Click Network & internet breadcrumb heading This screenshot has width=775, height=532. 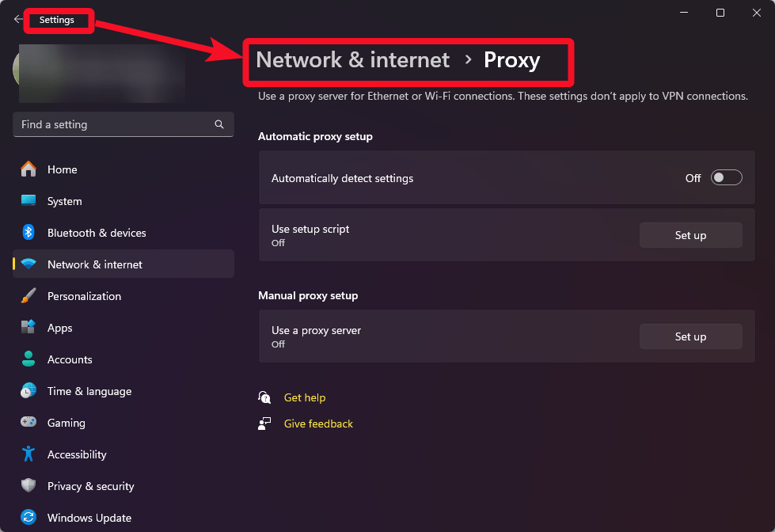pos(353,60)
